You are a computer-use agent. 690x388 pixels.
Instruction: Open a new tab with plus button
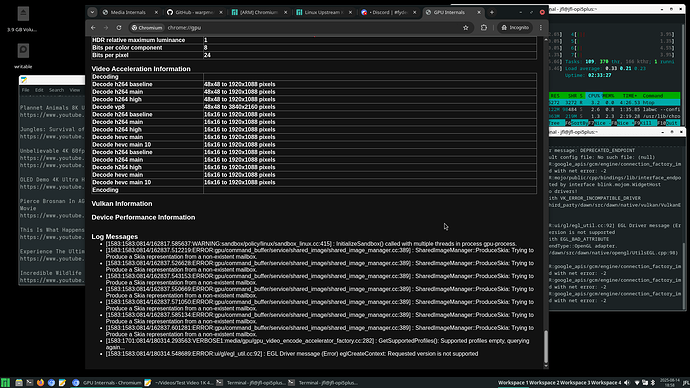click(x=492, y=12)
